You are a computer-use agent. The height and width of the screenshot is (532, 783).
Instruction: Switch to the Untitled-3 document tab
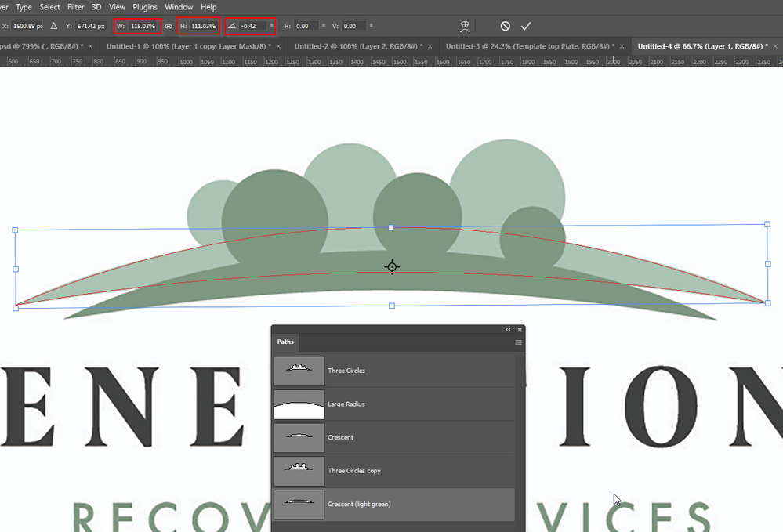(530, 46)
